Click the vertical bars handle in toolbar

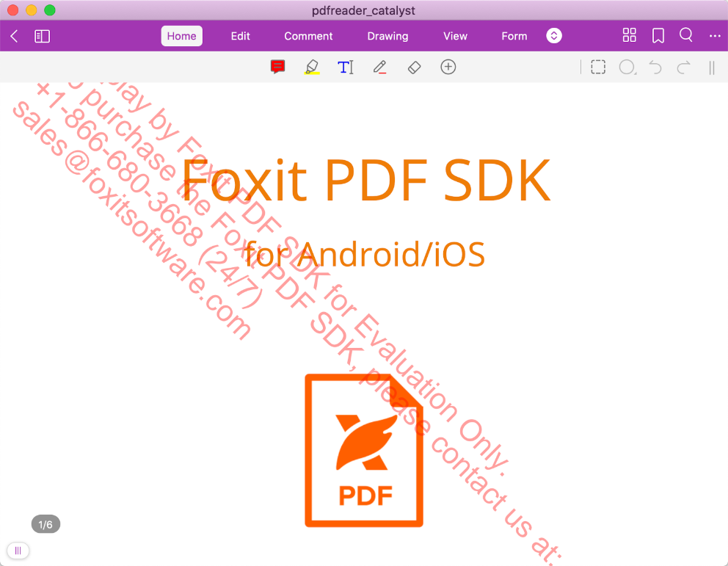click(x=712, y=68)
